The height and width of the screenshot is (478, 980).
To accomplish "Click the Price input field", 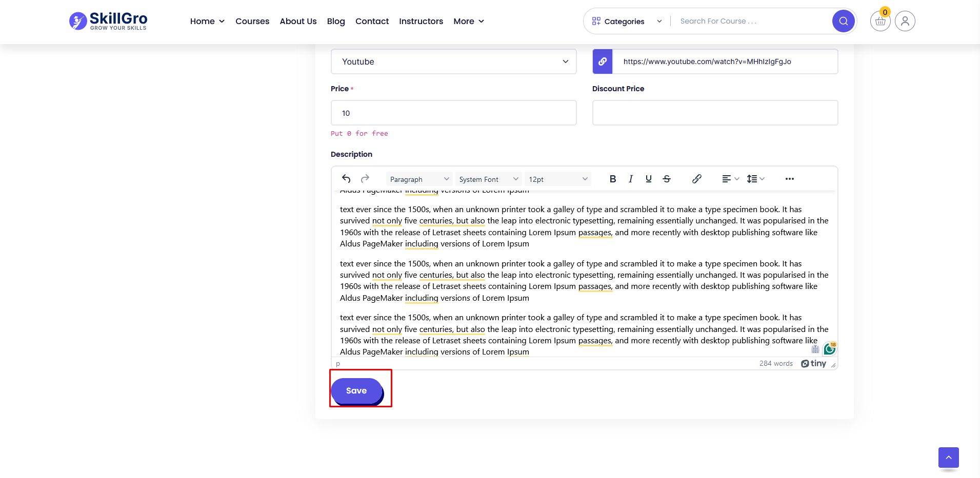I will (454, 113).
